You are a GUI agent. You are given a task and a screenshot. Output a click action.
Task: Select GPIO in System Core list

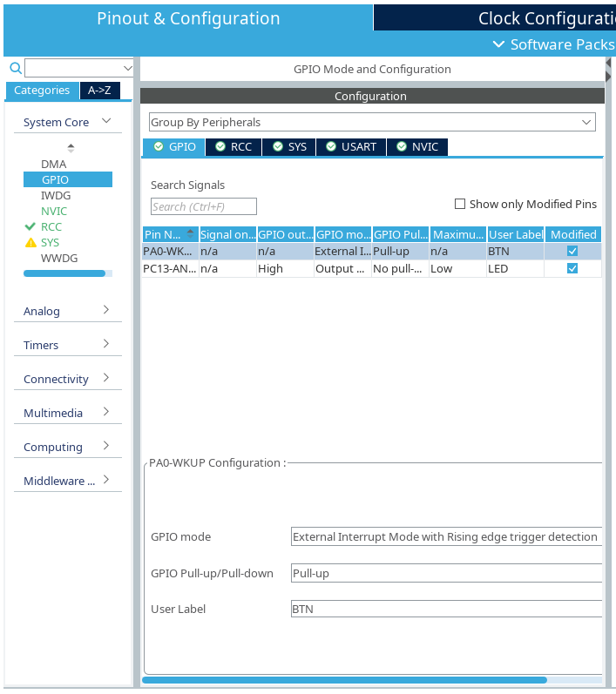point(68,179)
